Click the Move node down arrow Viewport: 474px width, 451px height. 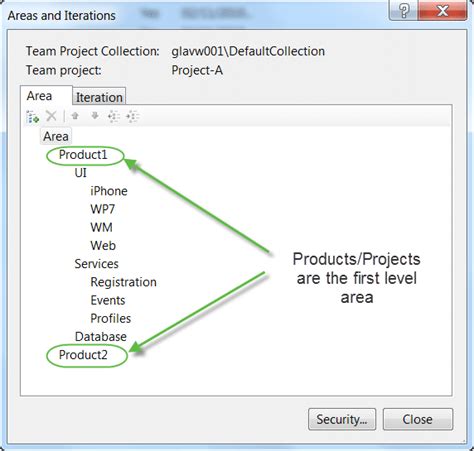tap(95, 116)
